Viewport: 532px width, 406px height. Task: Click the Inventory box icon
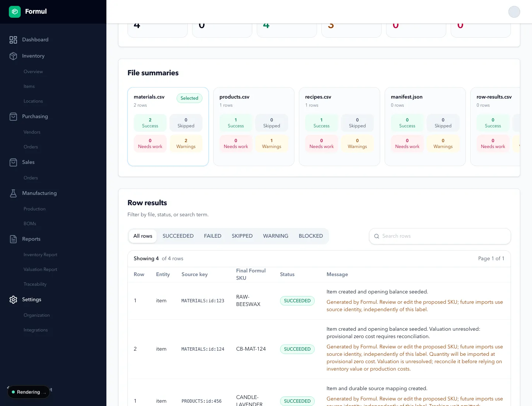13,56
